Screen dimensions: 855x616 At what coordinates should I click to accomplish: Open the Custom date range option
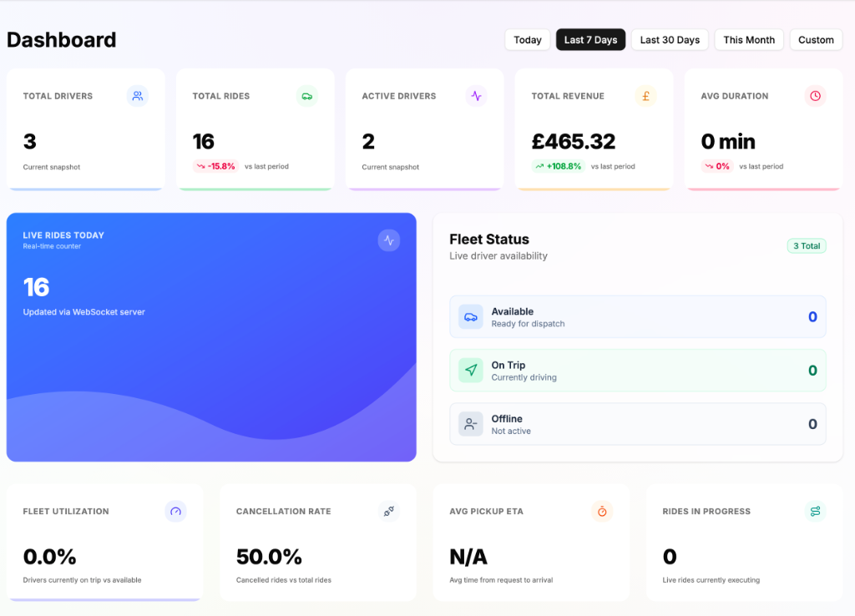tap(816, 40)
